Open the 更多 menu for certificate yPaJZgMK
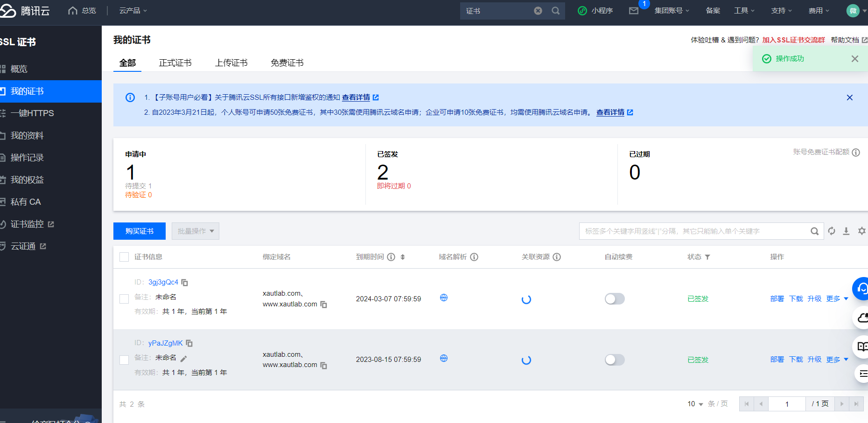 [x=837, y=360]
